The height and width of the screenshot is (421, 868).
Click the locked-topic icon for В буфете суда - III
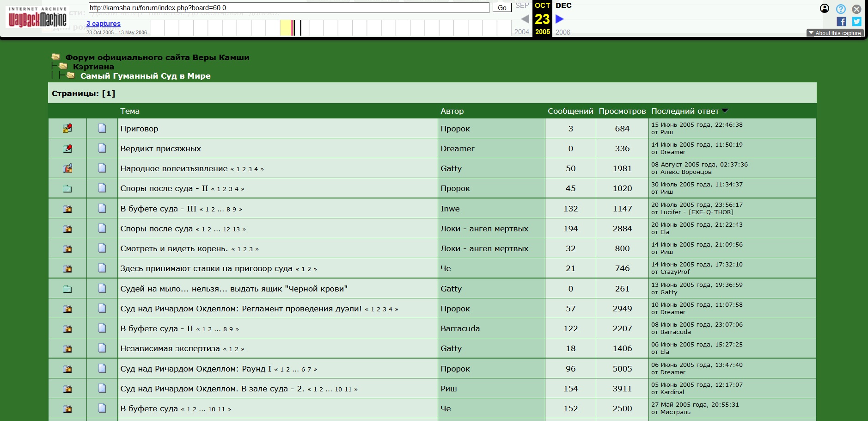pyautogui.click(x=67, y=209)
